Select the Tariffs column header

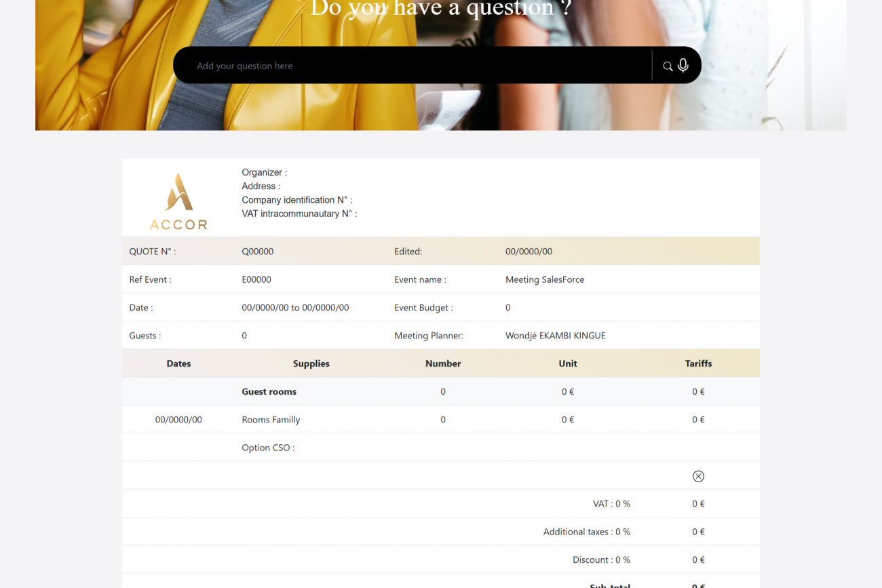pyautogui.click(x=698, y=364)
